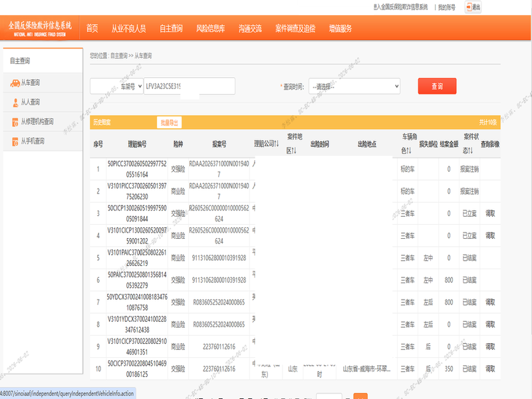Click 调取 in row 10
This screenshot has width=532, height=399.
tap(490, 369)
